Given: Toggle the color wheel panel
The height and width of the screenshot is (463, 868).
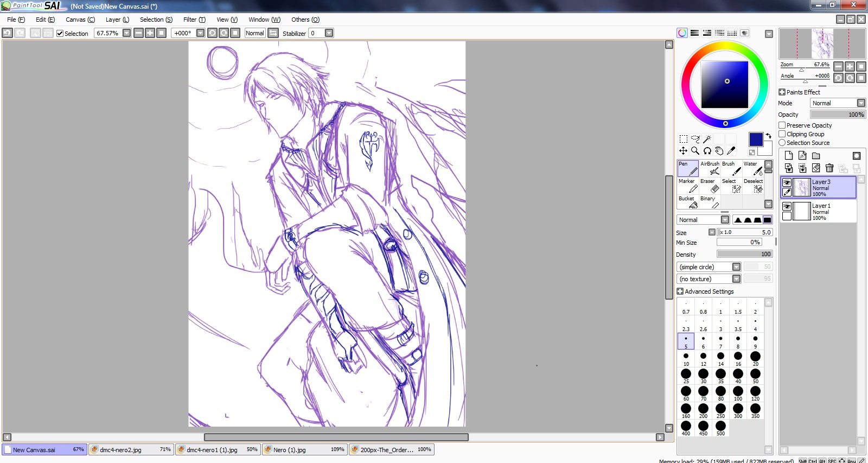Looking at the screenshot, I should (x=682, y=33).
